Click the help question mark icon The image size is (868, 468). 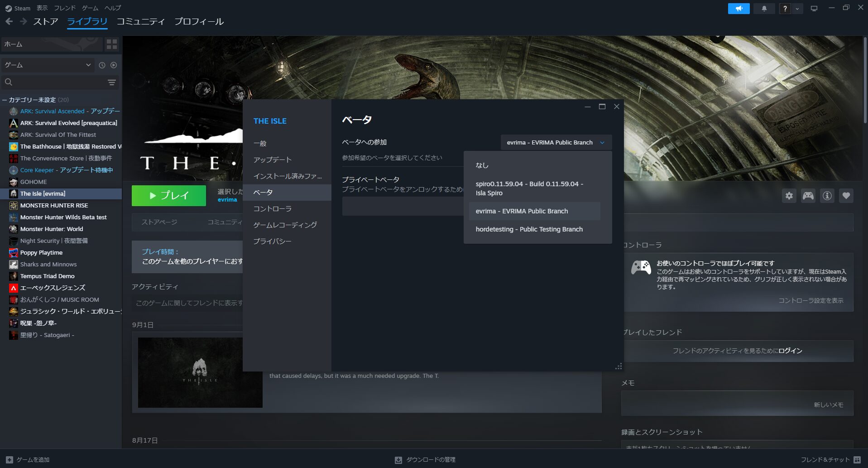click(x=785, y=9)
